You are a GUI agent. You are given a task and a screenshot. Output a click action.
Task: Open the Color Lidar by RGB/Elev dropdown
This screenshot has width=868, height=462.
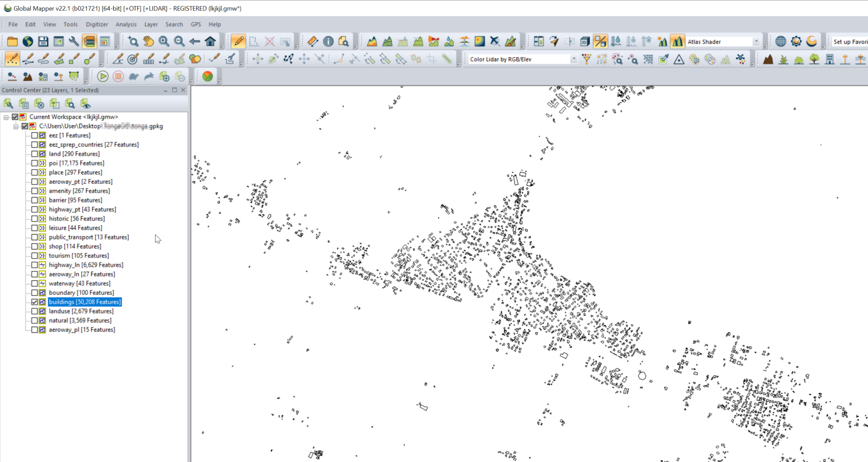(573, 59)
